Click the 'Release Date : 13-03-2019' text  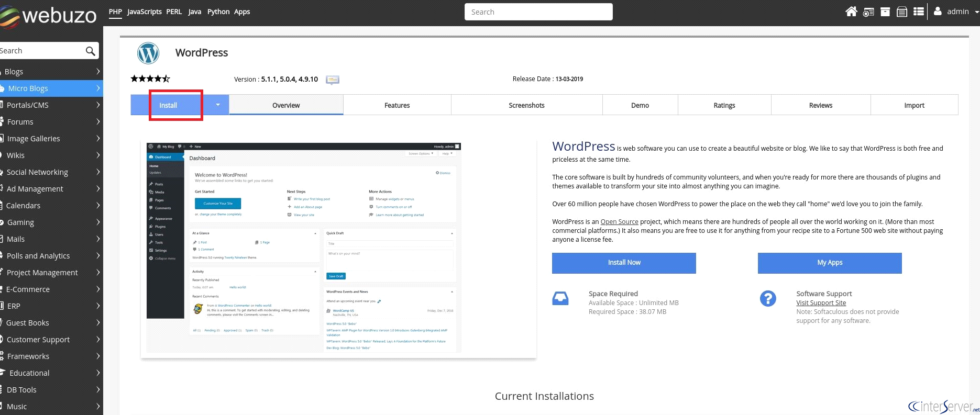tap(548, 79)
